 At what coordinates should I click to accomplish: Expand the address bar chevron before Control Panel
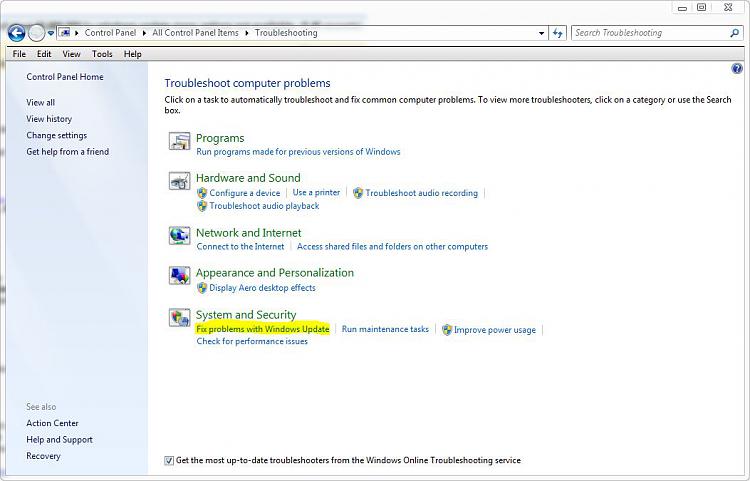point(77,33)
